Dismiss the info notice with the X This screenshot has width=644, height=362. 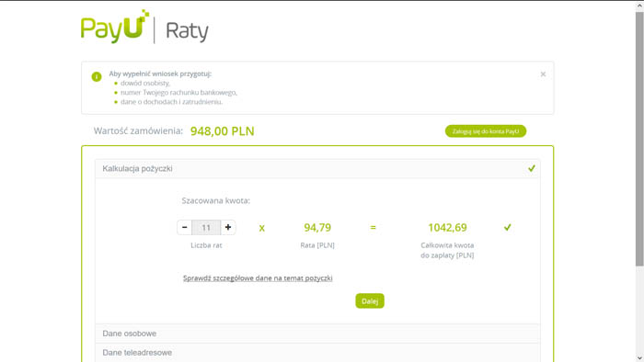tap(543, 74)
